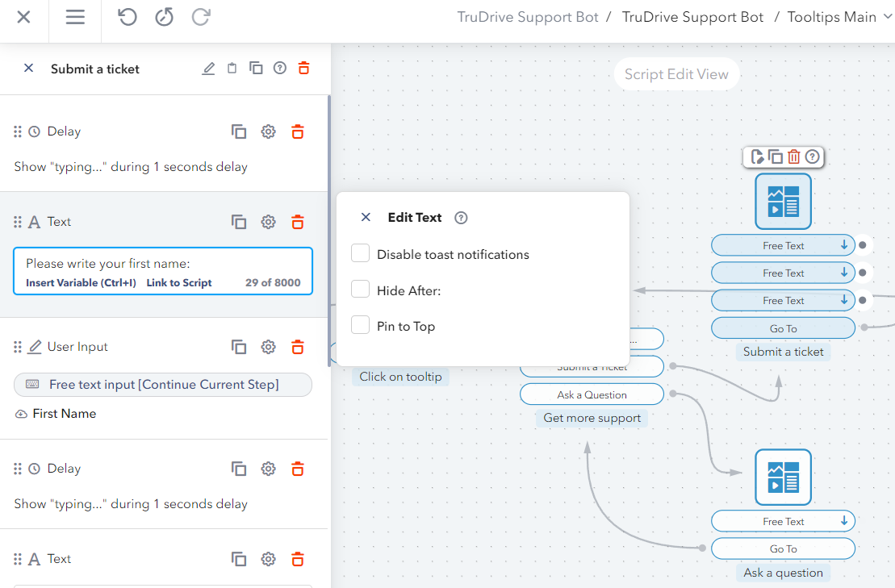
Task: Check the Hide After option
Action: (360, 289)
